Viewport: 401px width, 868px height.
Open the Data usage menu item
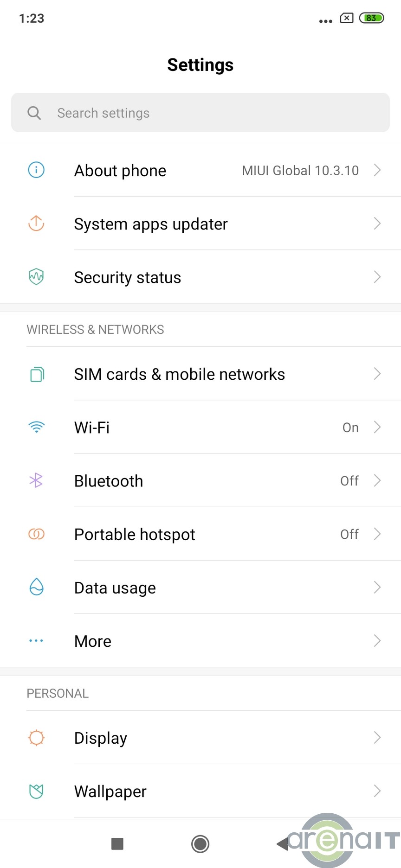click(x=115, y=587)
